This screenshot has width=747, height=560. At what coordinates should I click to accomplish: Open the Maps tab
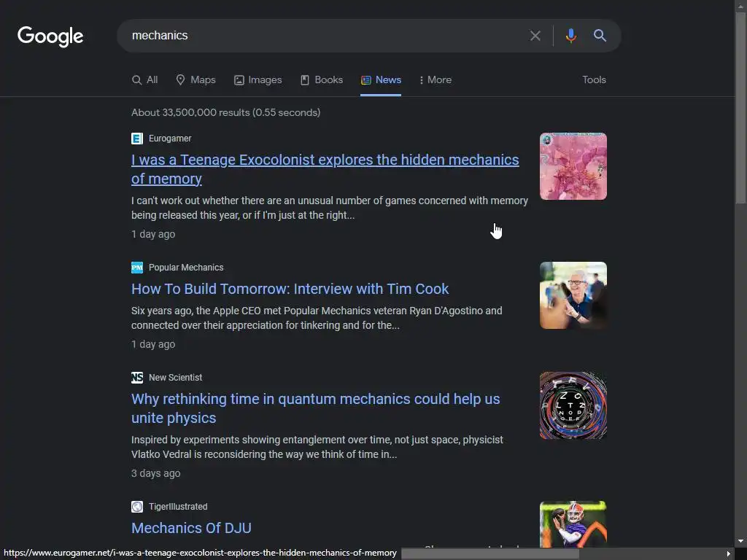[196, 80]
